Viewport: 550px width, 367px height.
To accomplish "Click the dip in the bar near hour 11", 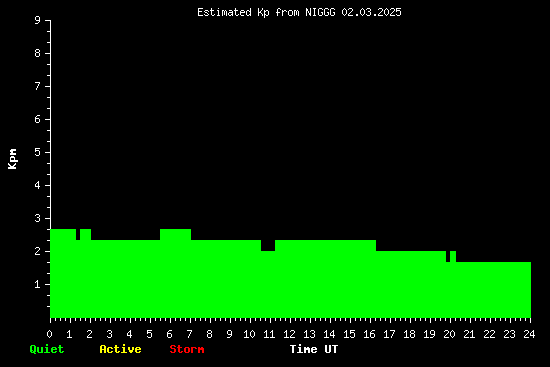I will [268, 246].
